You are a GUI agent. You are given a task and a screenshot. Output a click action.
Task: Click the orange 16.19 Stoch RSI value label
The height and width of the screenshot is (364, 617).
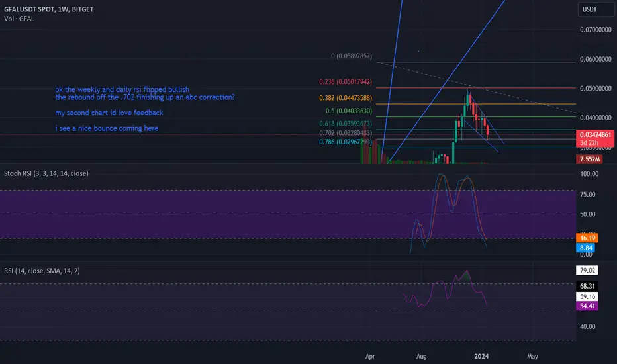(x=587, y=238)
